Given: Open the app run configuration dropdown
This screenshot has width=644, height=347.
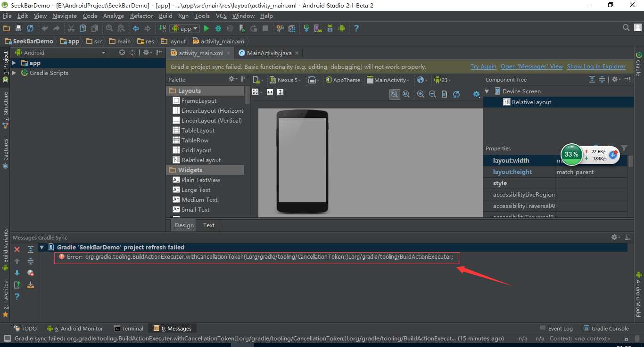Looking at the screenshot, I should pyautogui.click(x=185, y=28).
